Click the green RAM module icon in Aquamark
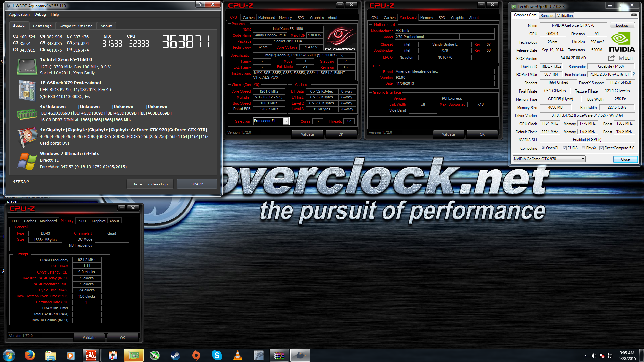Image resolution: width=644 pixels, height=362 pixels. (x=27, y=114)
